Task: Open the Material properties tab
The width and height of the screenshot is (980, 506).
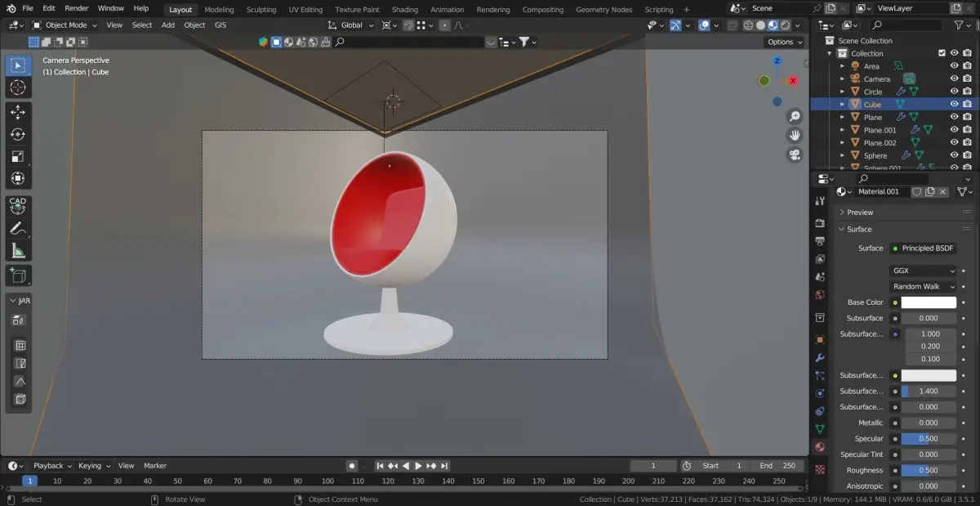Action: pos(820,447)
